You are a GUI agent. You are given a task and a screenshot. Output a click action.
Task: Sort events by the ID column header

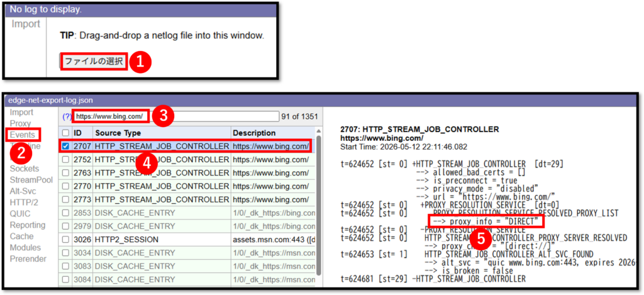click(x=82, y=133)
